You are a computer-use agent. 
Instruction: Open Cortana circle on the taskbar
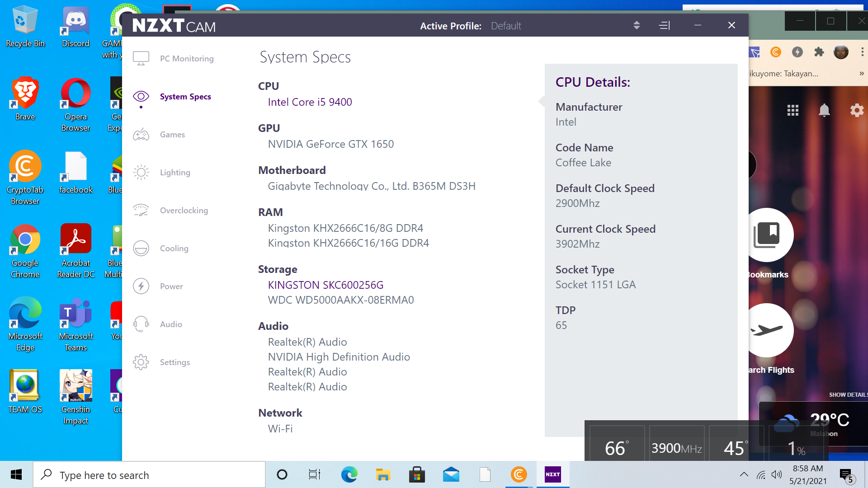click(282, 474)
